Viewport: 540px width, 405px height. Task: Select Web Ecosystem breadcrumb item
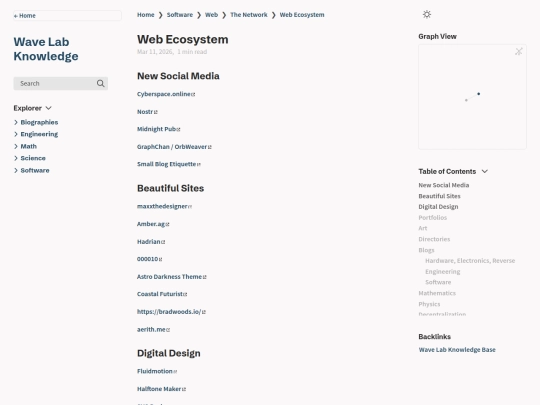pos(302,15)
